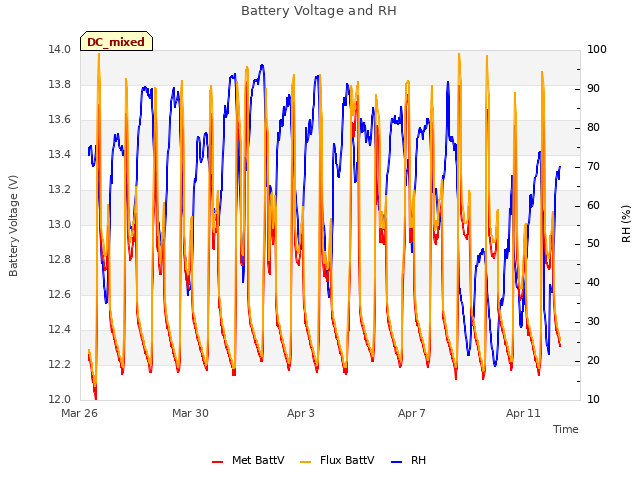Select the DC_mixed annotation label
Viewport: 640px width, 480px height.
pyautogui.click(x=116, y=42)
